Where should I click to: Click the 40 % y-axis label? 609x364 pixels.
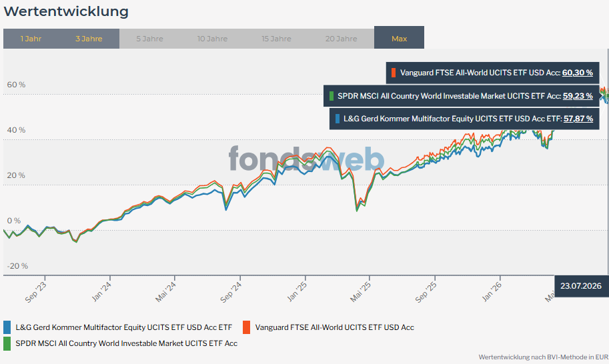(x=16, y=130)
